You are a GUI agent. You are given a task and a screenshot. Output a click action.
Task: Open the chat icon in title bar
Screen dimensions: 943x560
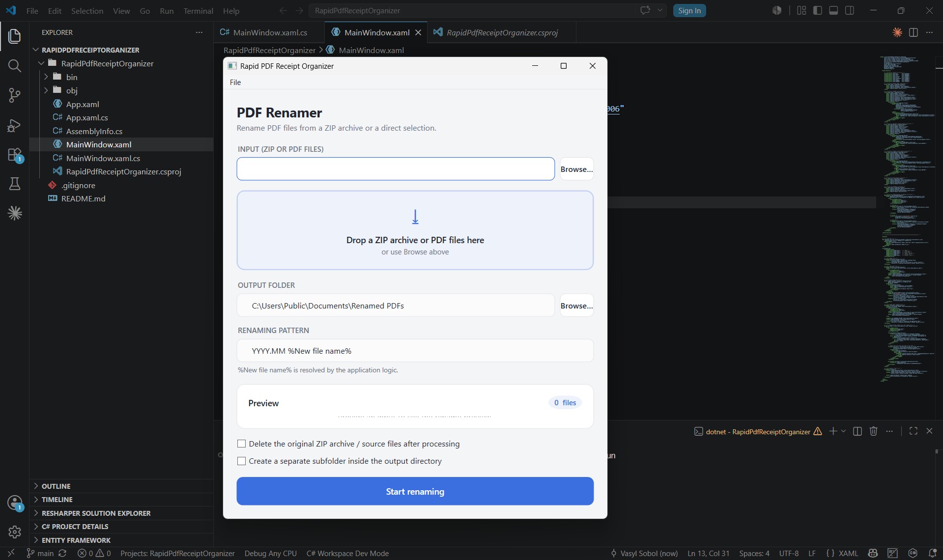point(645,10)
